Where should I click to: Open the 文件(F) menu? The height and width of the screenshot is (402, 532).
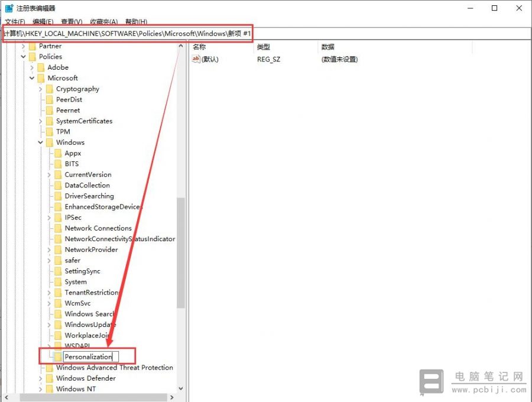point(15,22)
